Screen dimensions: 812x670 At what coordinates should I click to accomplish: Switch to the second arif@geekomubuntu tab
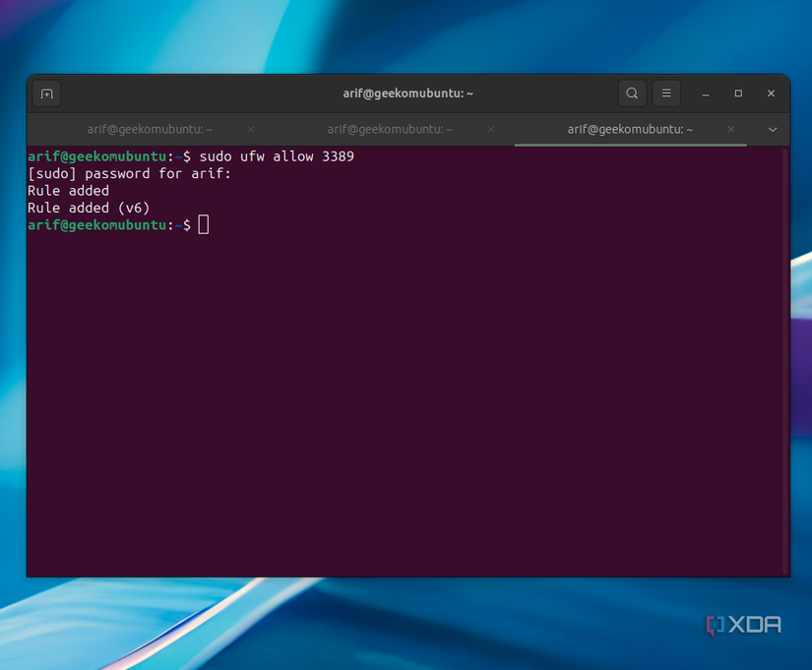pos(390,130)
